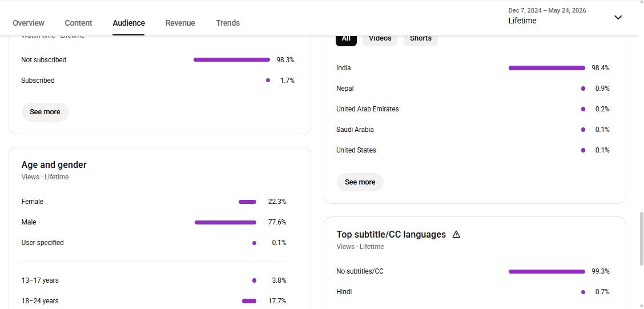Viewport: 644px width, 309px height.
Task: Click the No subtitles/CC 99.3% bar
Action: click(x=547, y=272)
